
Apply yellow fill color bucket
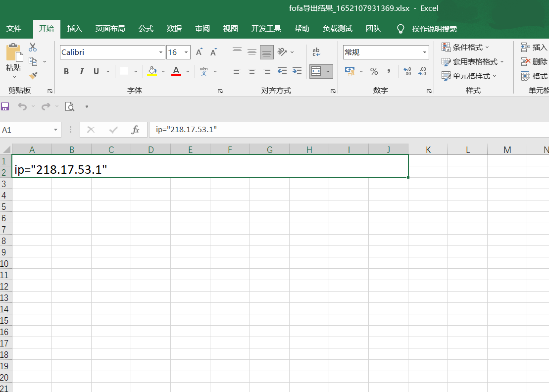pyautogui.click(x=152, y=71)
